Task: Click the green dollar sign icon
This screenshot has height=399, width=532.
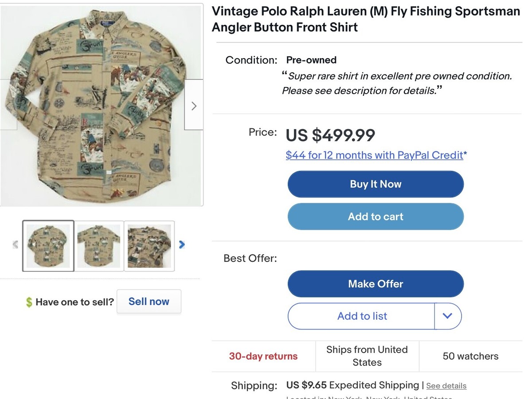Action: [29, 302]
